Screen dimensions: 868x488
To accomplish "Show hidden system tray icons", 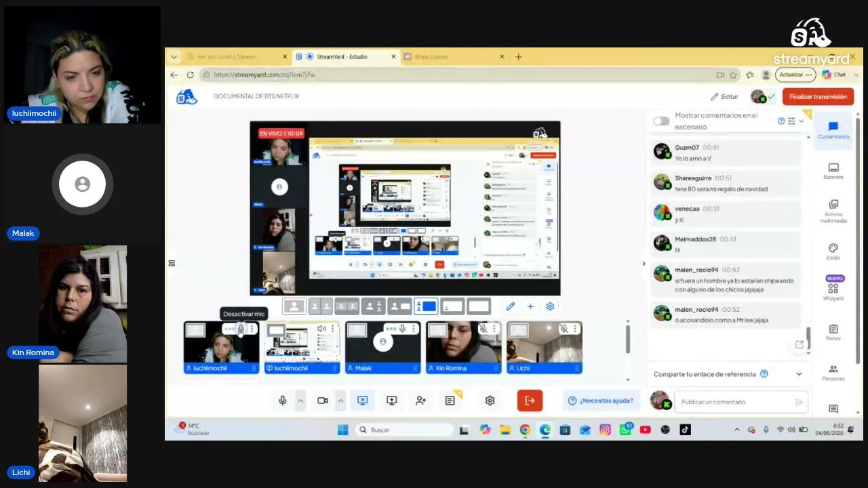I will (737, 430).
